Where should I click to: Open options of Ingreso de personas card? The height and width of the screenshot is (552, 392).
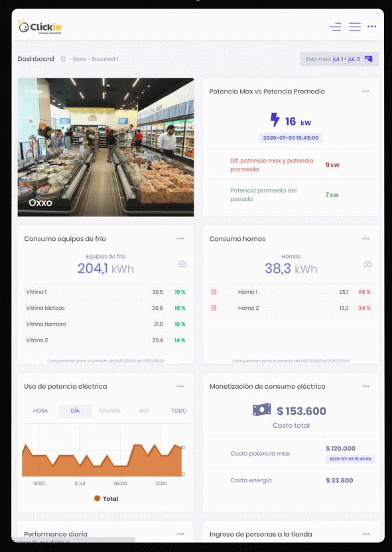366,534
